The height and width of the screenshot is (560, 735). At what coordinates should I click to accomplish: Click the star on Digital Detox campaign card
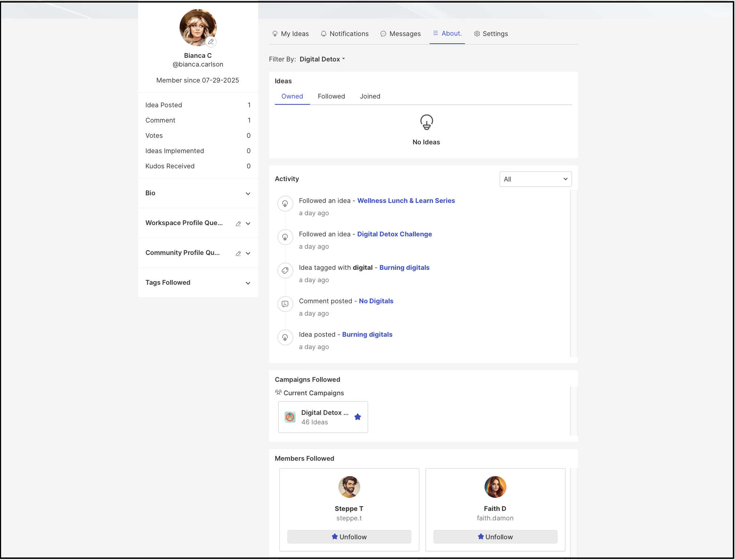(358, 417)
